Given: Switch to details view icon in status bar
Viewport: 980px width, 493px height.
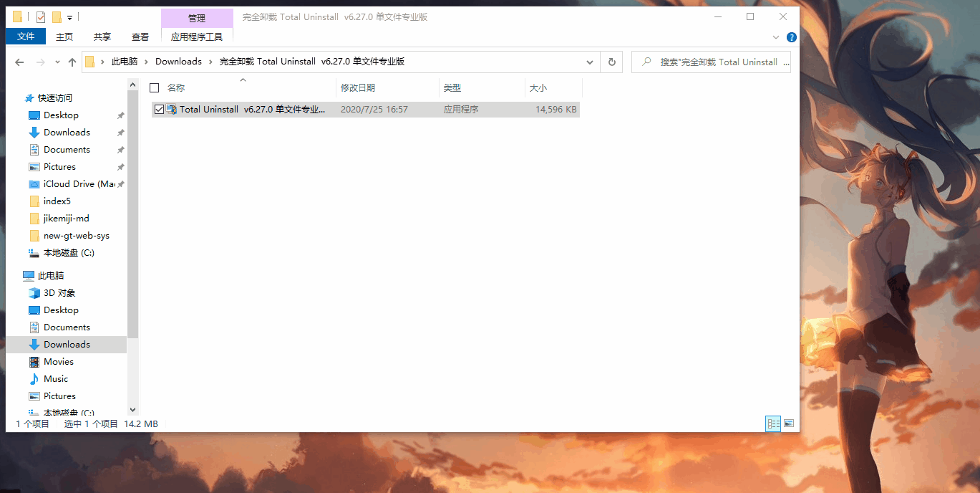Looking at the screenshot, I should point(773,423).
